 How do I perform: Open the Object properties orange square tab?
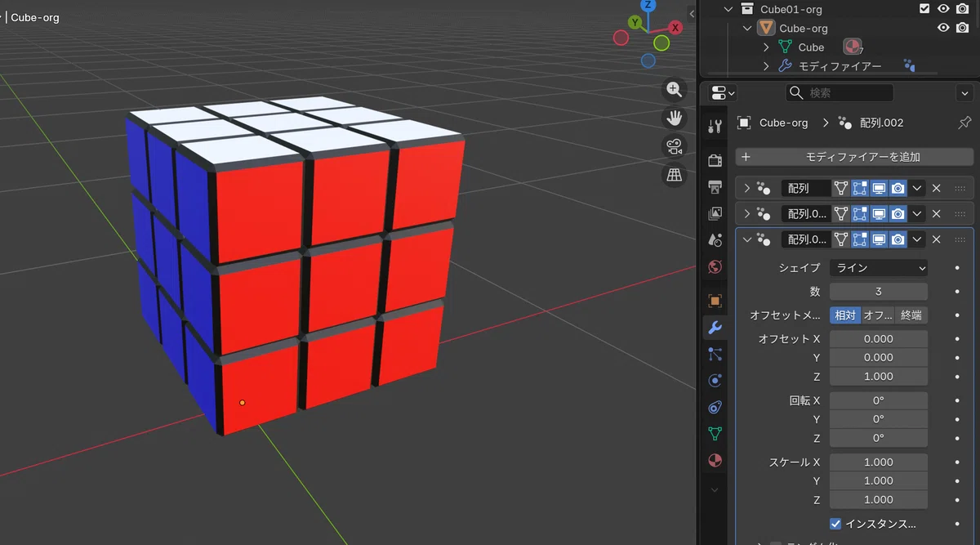click(x=715, y=301)
